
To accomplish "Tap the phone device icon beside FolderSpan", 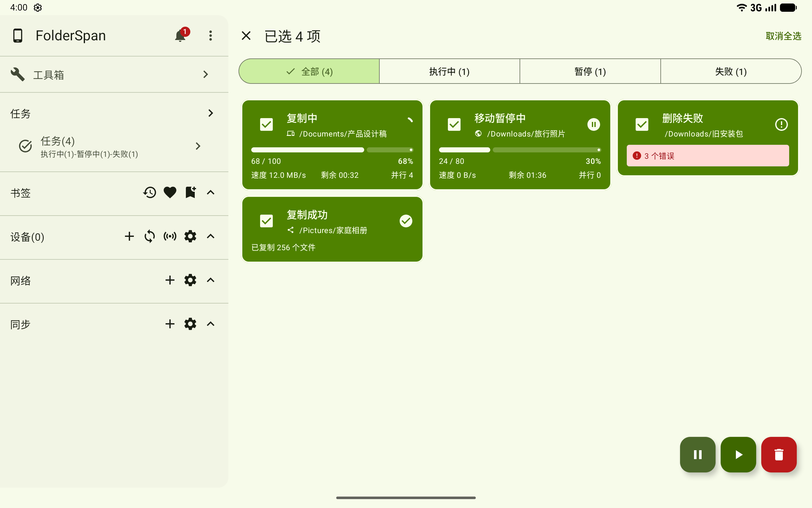I will [x=17, y=36].
